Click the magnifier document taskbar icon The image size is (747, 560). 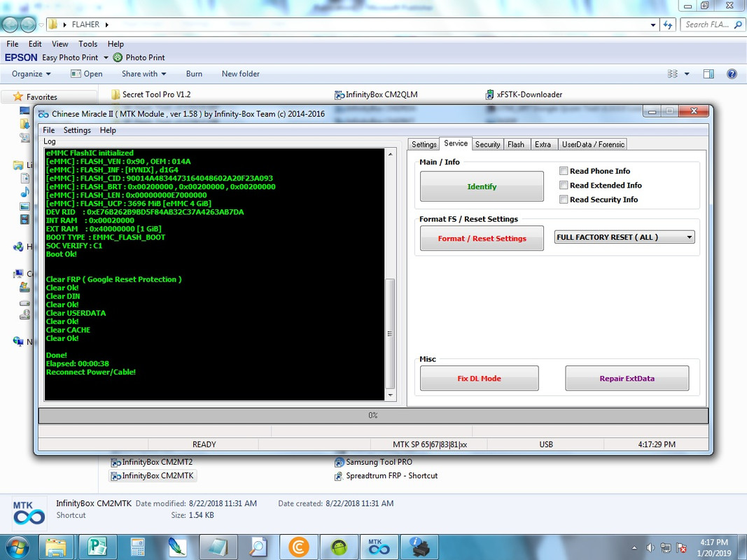pos(258,547)
